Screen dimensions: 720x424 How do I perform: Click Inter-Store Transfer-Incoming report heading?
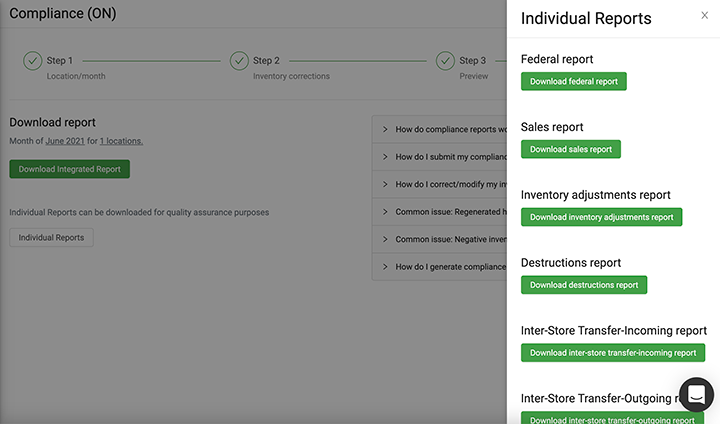tap(614, 331)
